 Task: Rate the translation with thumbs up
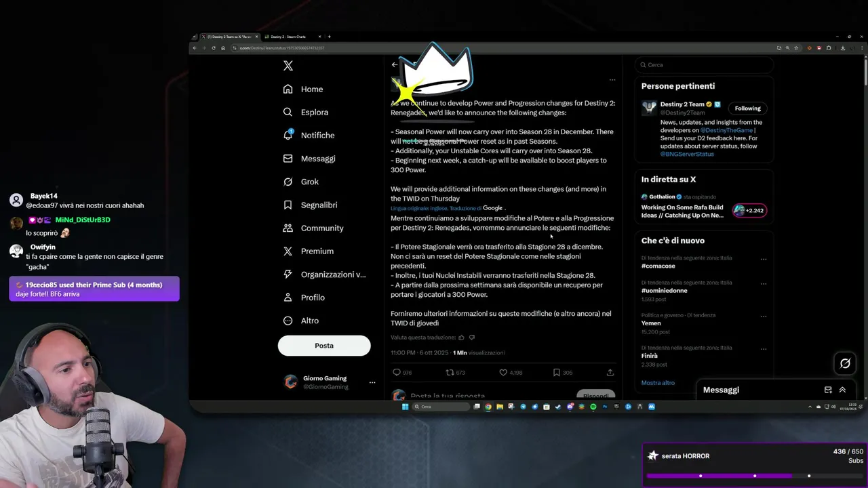(x=461, y=338)
